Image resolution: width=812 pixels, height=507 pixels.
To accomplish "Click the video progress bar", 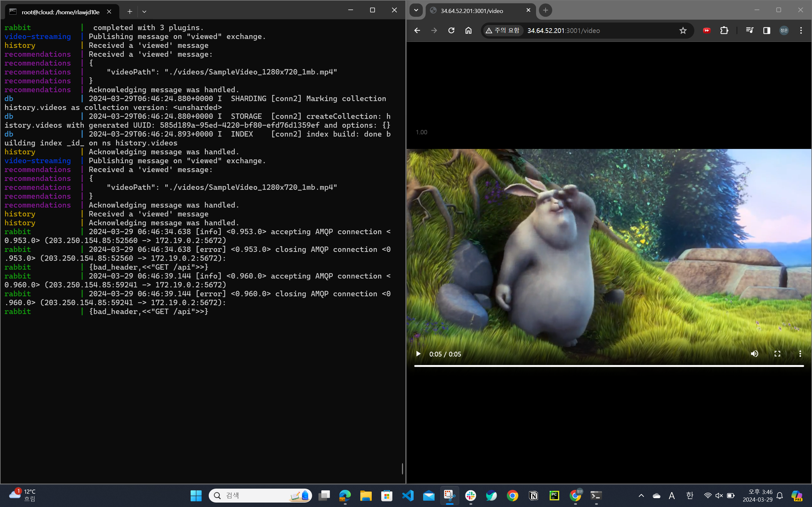I will [x=609, y=366].
